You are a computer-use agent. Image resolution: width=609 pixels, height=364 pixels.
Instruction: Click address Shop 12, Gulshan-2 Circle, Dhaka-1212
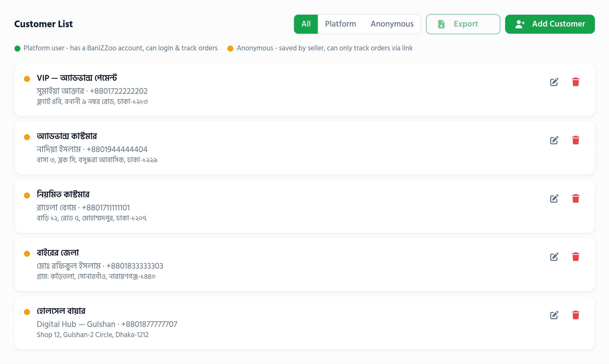pos(93,335)
